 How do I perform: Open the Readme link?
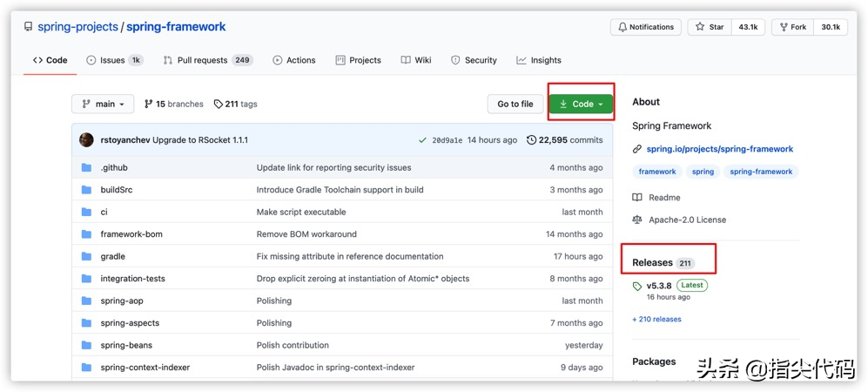[657, 197]
